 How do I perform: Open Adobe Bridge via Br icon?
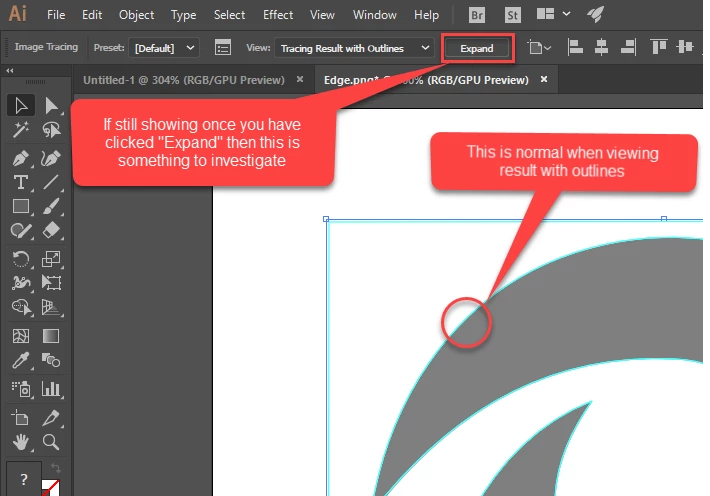click(477, 15)
